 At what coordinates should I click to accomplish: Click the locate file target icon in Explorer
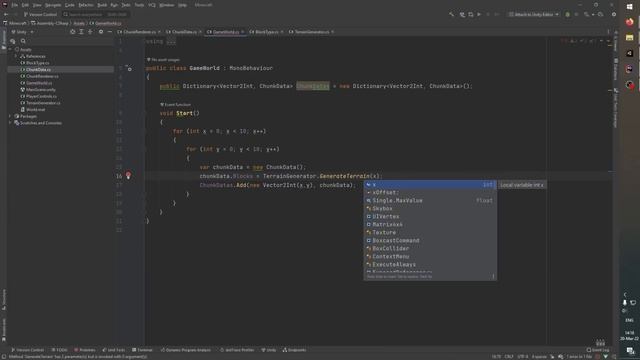(x=73, y=32)
